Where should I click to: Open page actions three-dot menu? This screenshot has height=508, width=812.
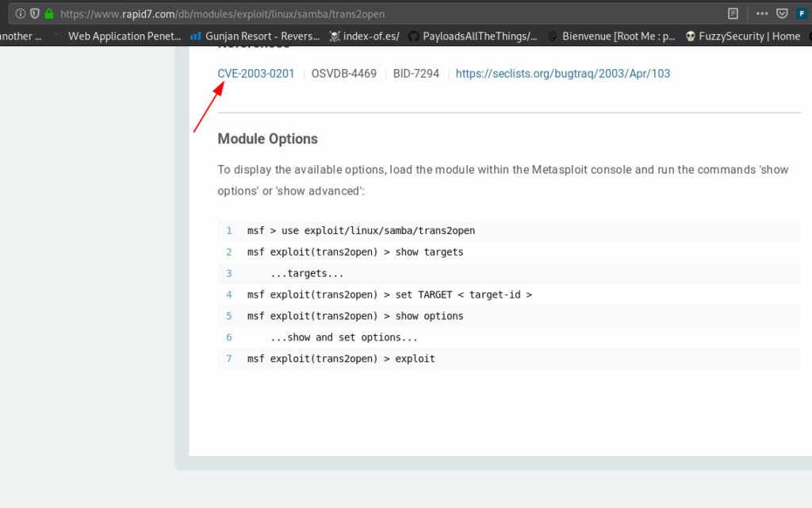(x=761, y=13)
